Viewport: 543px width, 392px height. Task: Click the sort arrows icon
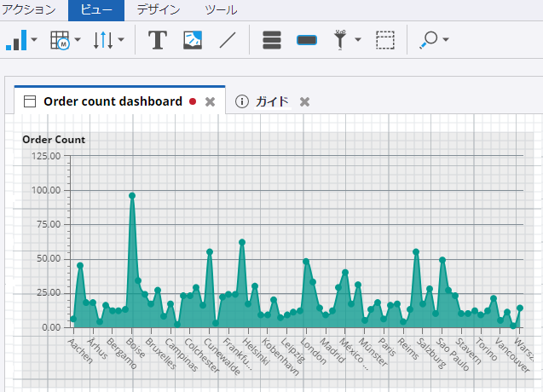pyautogui.click(x=103, y=40)
